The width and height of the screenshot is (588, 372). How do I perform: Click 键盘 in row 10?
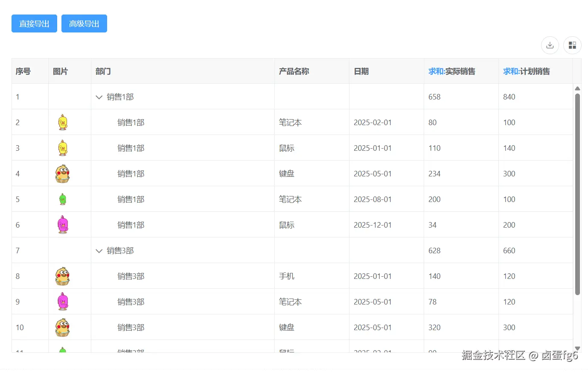click(x=287, y=328)
